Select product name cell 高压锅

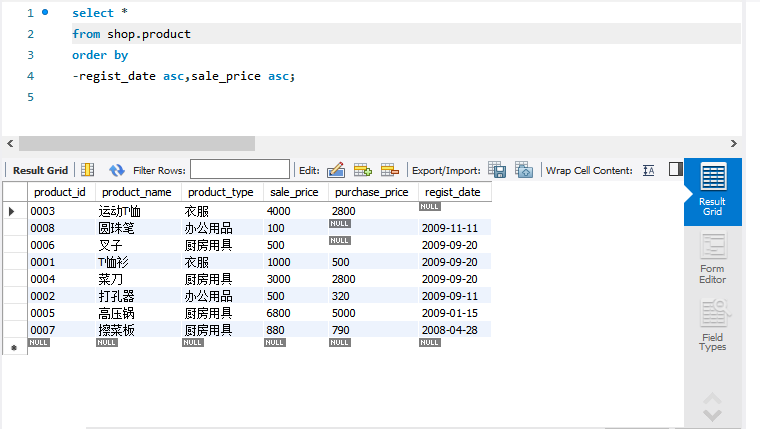pyautogui.click(x=139, y=313)
